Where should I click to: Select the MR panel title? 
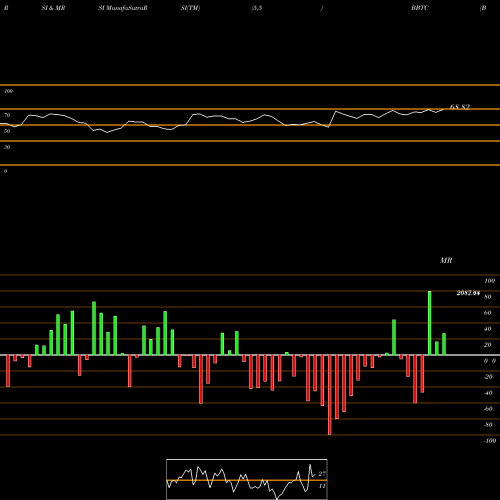pyautogui.click(x=446, y=260)
